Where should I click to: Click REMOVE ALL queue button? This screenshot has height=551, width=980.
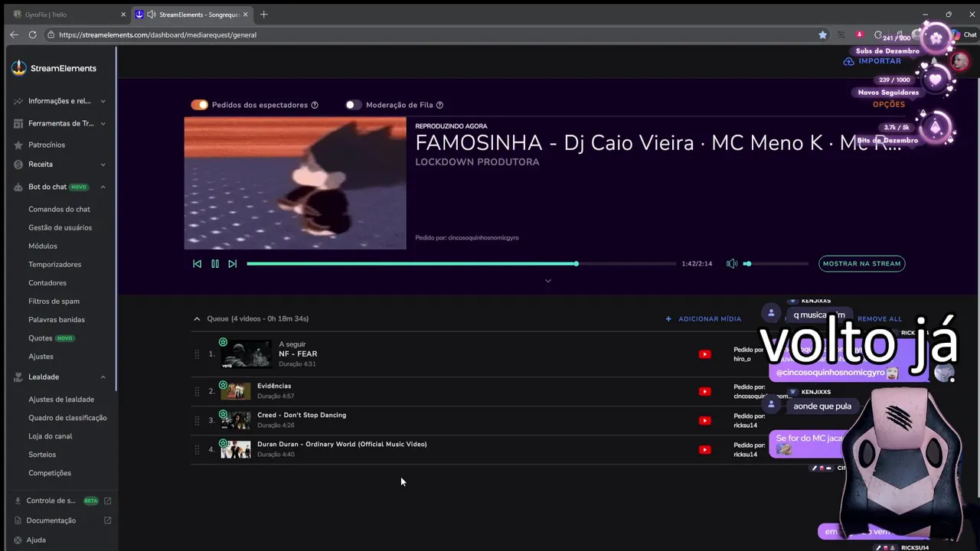point(880,318)
